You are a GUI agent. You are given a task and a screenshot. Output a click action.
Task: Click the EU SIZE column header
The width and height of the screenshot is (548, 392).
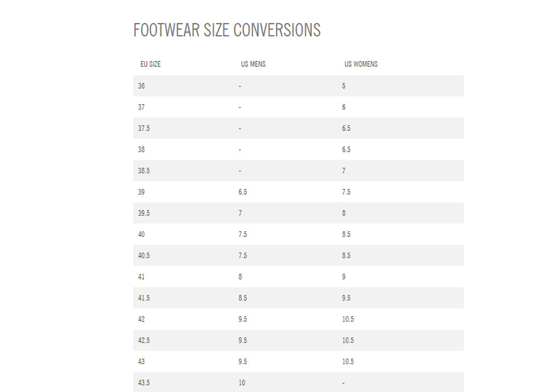click(x=150, y=64)
